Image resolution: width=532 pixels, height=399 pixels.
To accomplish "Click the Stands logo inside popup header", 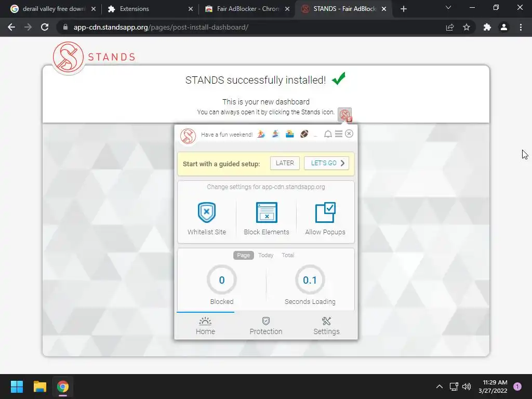I will (188, 136).
